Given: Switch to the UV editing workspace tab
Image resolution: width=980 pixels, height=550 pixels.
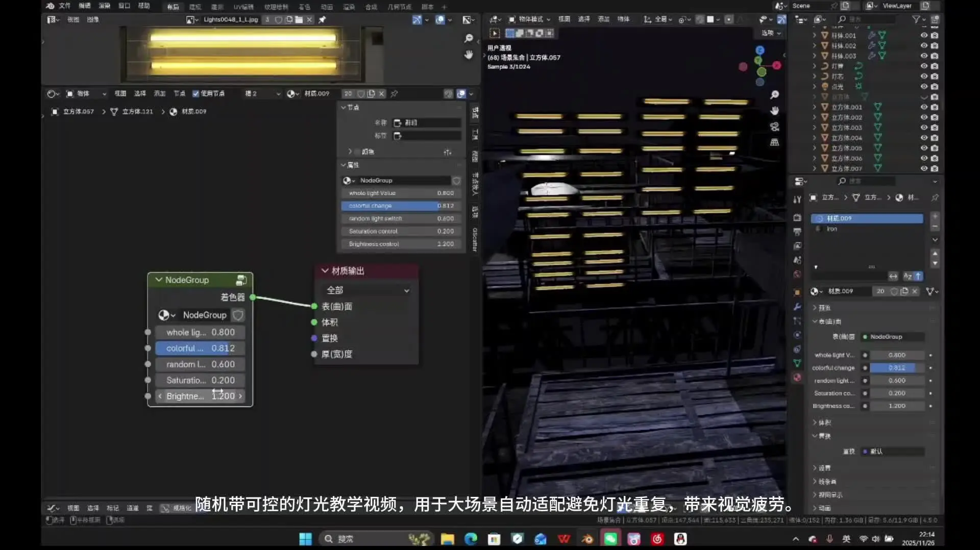Looking at the screenshot, I should click(243, 7).
